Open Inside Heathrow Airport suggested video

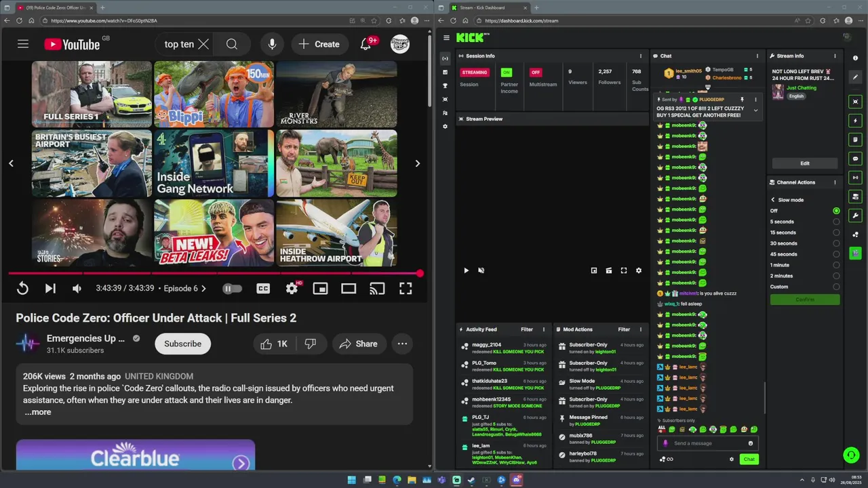pos(336,232)
